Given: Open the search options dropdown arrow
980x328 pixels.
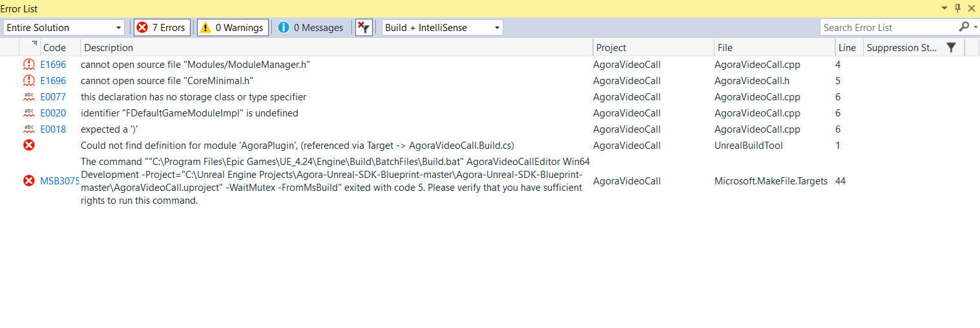Looking at the screenshot, I should [x=975, y=27].
